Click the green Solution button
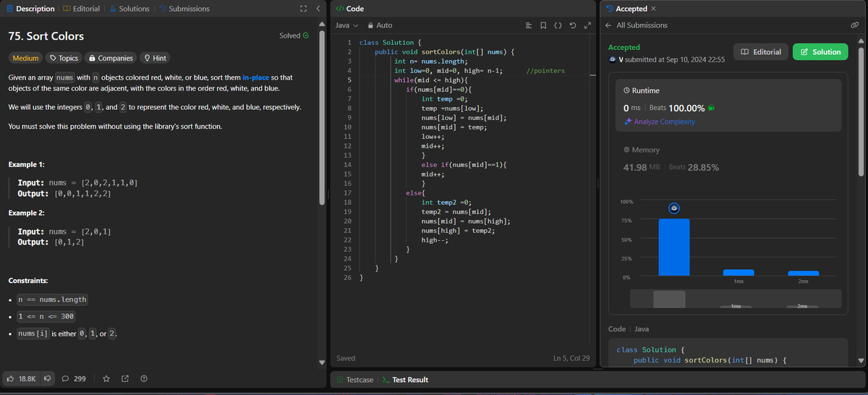Viewport: 868px width, 395px height. [820, 52]
